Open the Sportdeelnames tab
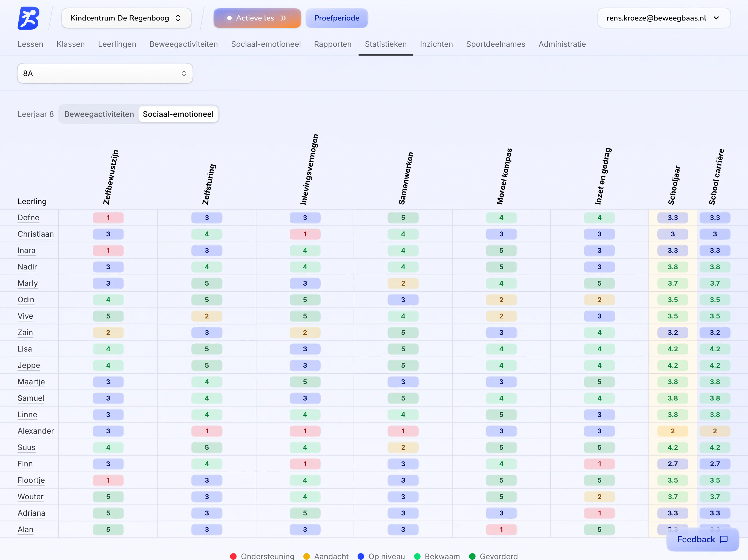Screen dimensions: 748x560 pos(496,44)
